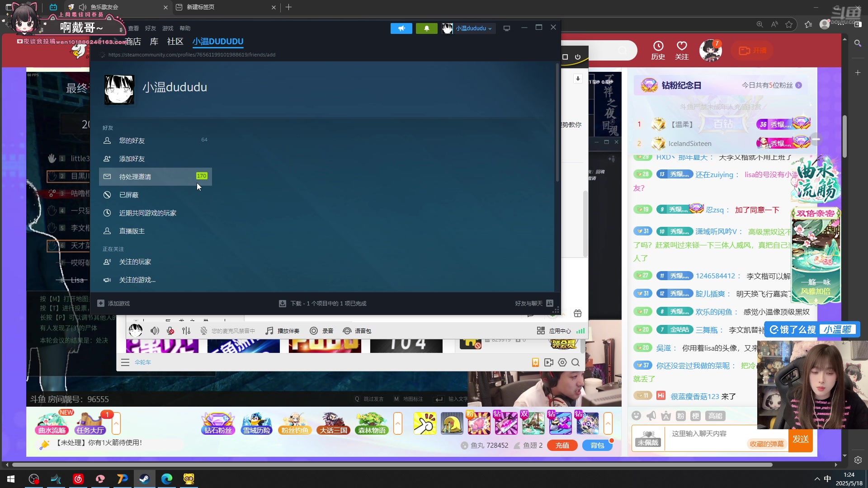Open 大话三国 game icon
Viewport: 868px width, 488px height.
coord(333,423)
